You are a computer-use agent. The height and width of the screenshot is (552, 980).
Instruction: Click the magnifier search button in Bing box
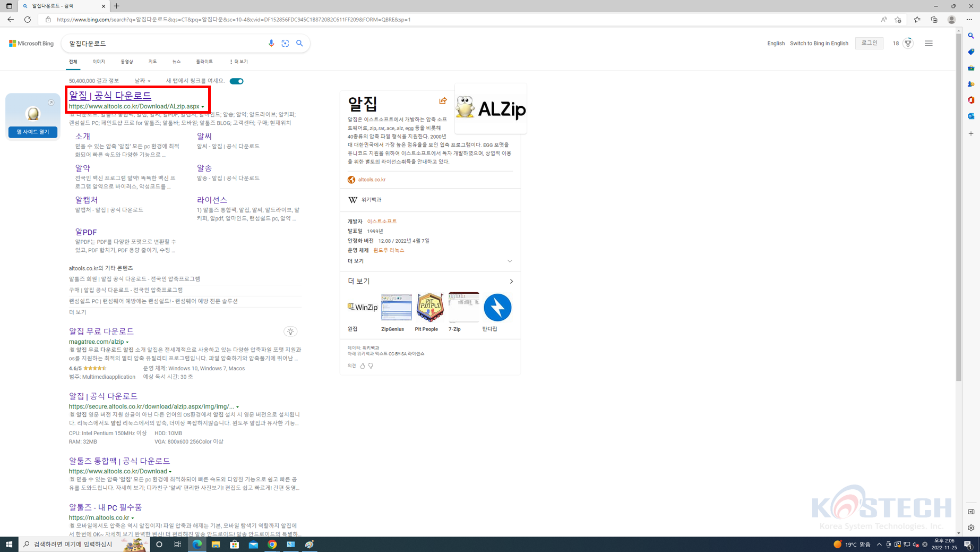pos(299,44)
